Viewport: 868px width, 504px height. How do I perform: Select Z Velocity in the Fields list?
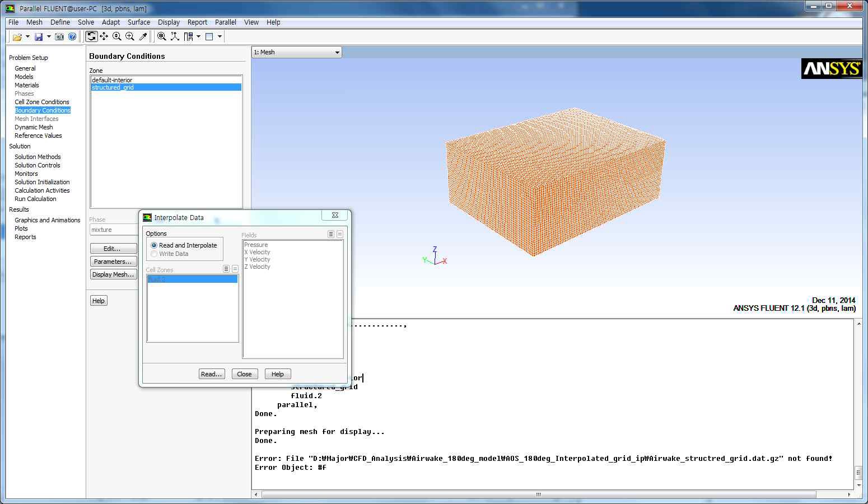pyautogui.click(x=257, y=267)
